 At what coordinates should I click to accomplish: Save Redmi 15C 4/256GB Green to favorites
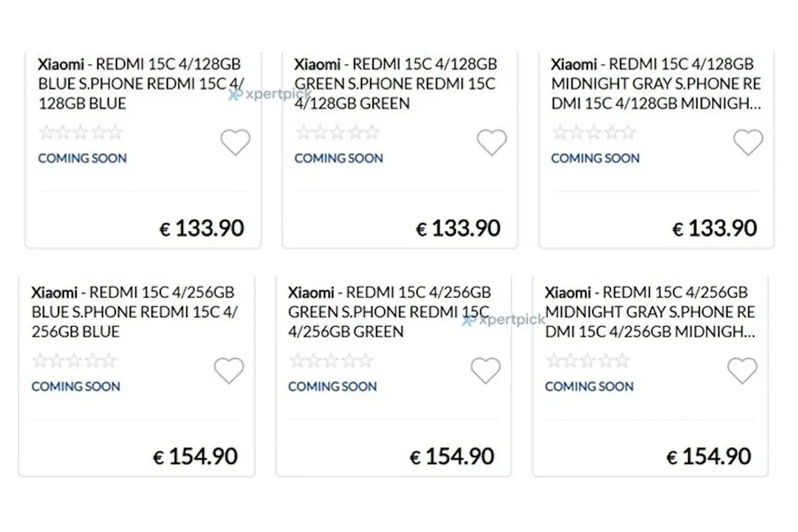(x=485, y=370)
